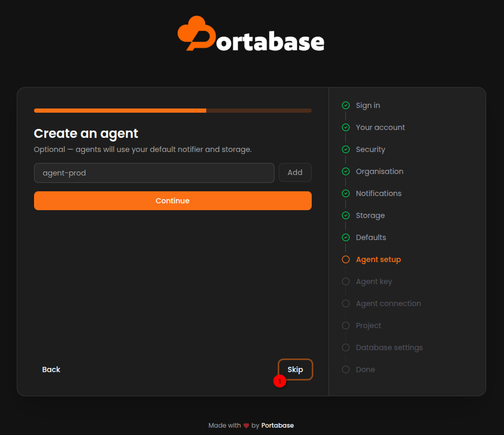The width and height of the screenshot is (504, 435).
Task: Click the Agent key step circle
Action: click(x=346, y=281)
